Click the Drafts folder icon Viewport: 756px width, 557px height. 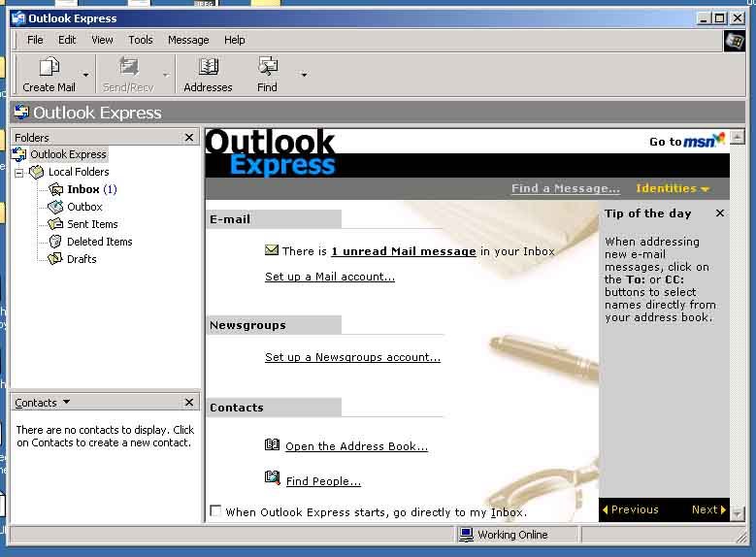pyautogui.click(x=56, y=259)
